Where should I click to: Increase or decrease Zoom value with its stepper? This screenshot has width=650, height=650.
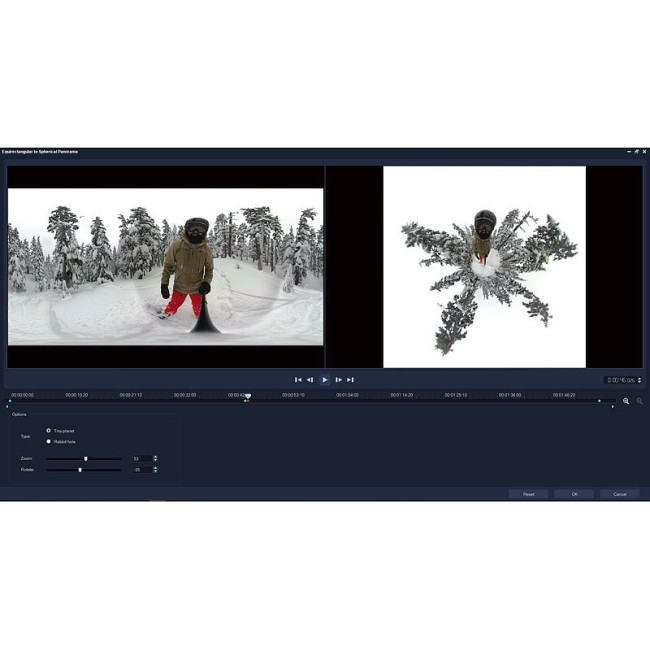pyautogui.click(x=155, y=458)
